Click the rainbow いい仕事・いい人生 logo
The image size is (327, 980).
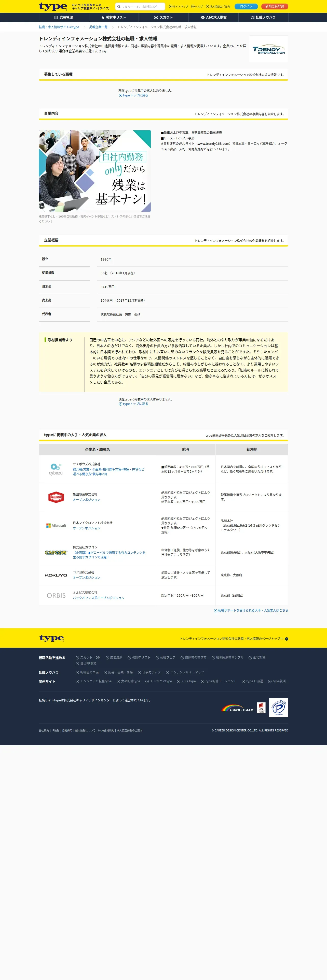(x=237, y=708)
